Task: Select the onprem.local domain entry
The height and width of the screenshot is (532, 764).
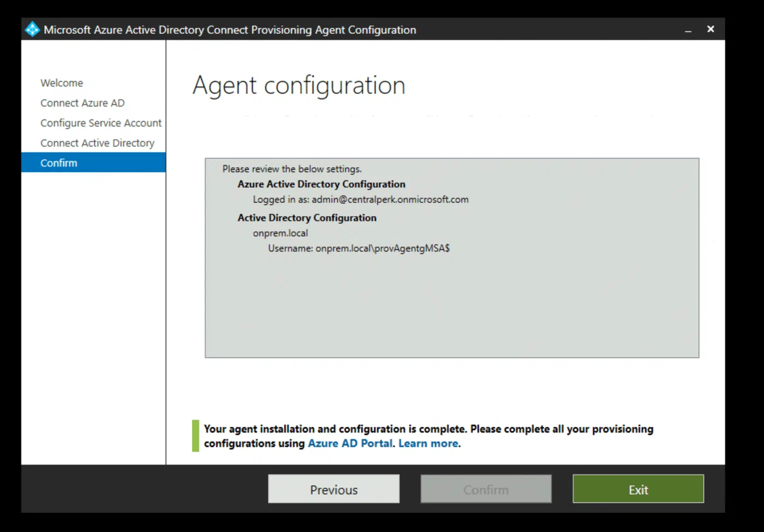Action: click(x=280, y=233)
